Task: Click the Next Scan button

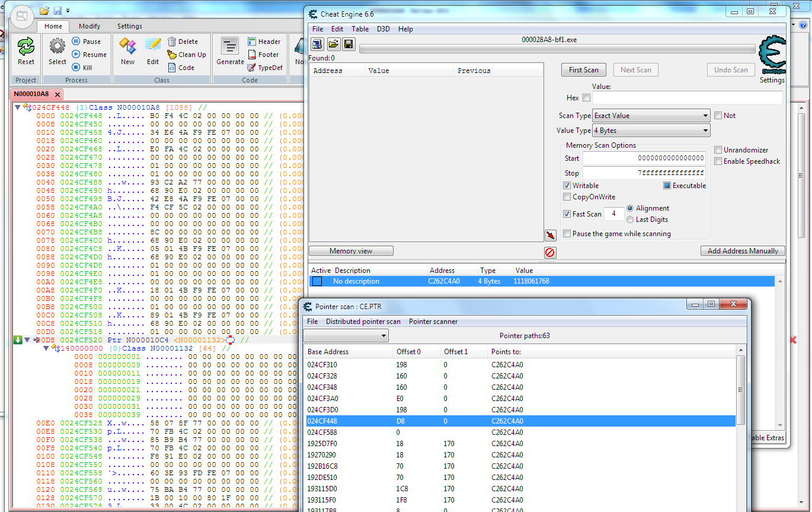Action: (636, 70)
